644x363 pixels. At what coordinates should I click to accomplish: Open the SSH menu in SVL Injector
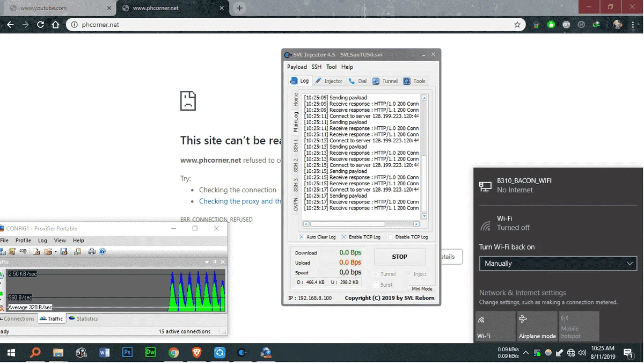point(317,67)
